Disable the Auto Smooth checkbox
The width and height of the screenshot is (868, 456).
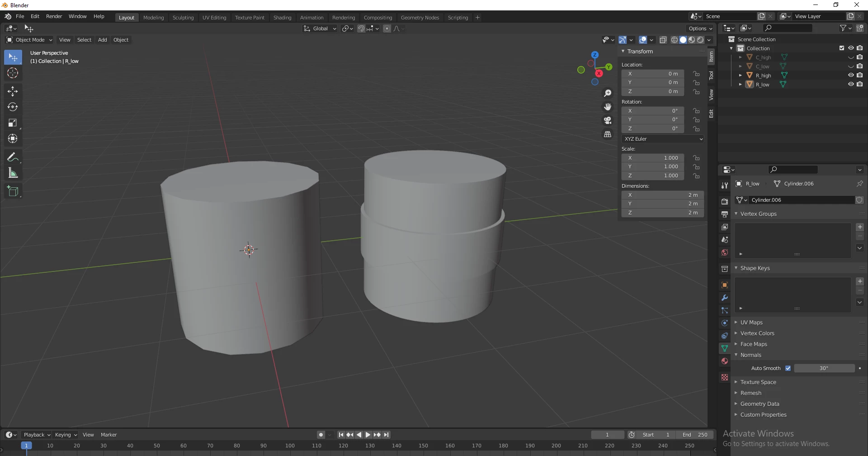pyautogui.click(x=788, y=368)
